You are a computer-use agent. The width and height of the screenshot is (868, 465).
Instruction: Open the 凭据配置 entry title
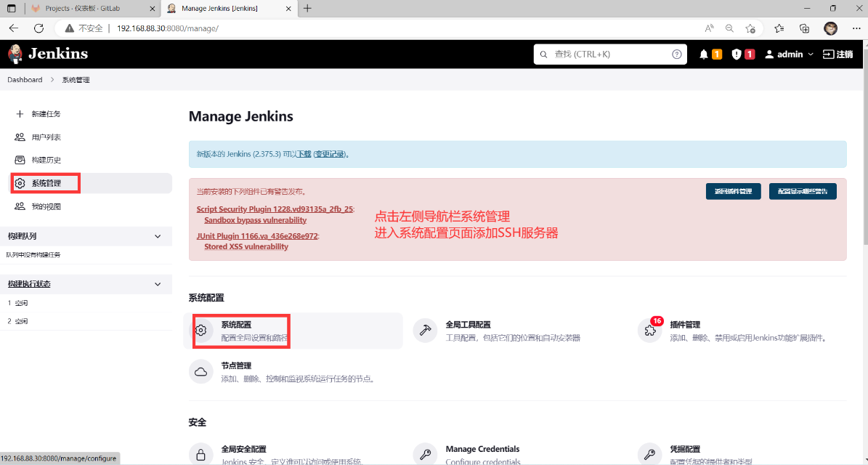tap(685, 449)
